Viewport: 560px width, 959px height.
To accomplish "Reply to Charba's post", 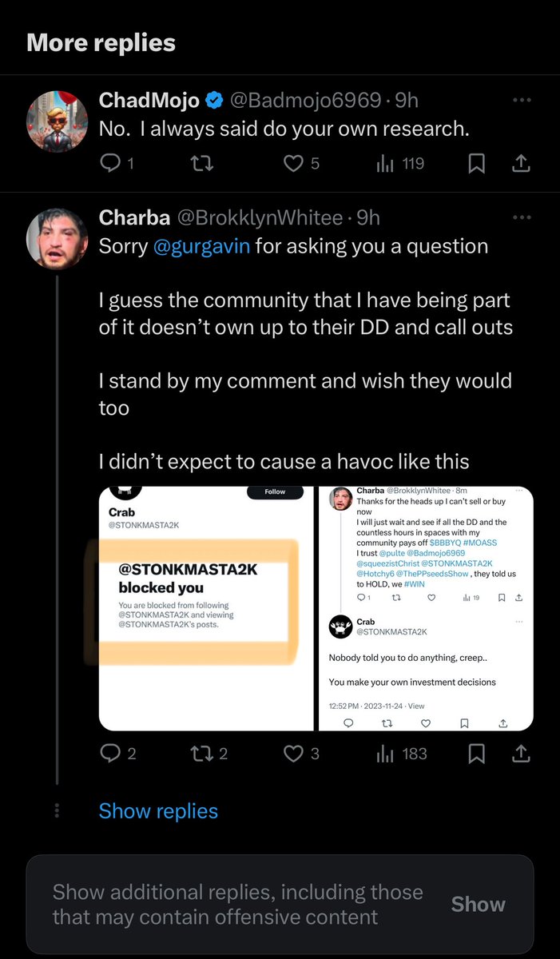I will pyautogui.click(x=109, y=753).
